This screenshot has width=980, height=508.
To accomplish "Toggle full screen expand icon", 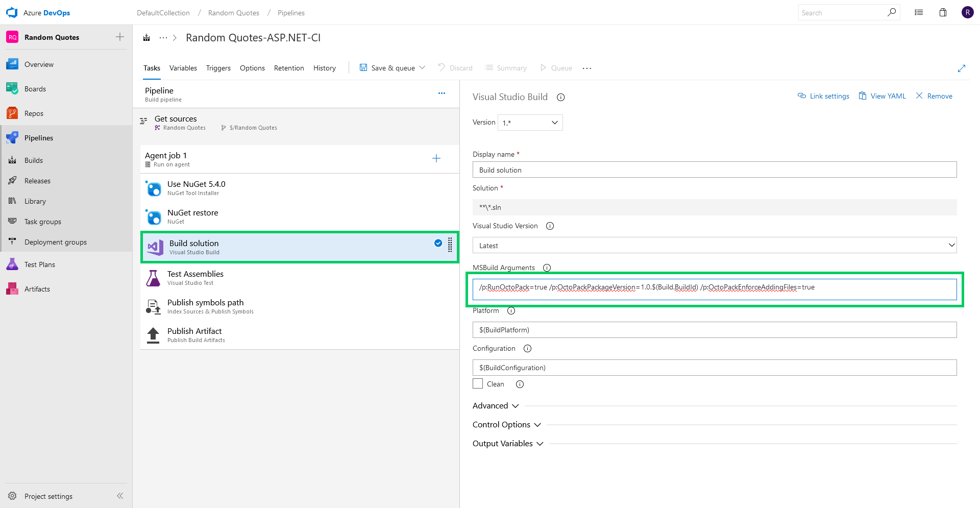I will coord(962,68).
